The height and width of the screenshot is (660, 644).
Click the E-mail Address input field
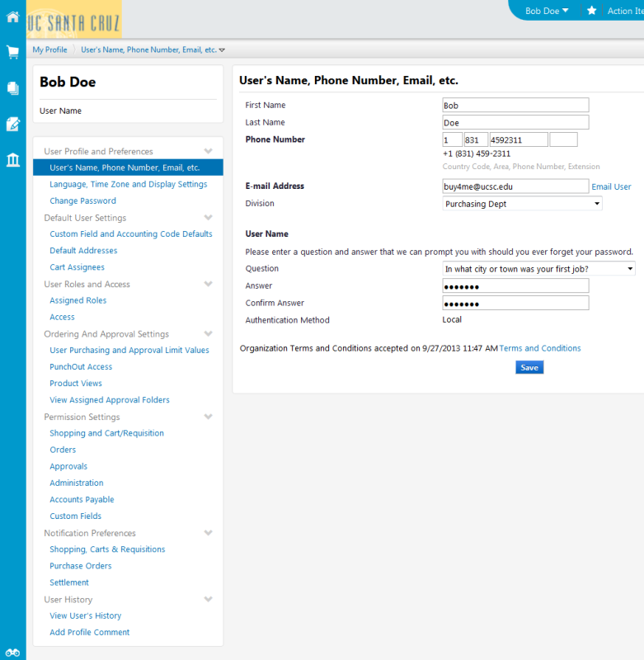click(x=515, y=186)
